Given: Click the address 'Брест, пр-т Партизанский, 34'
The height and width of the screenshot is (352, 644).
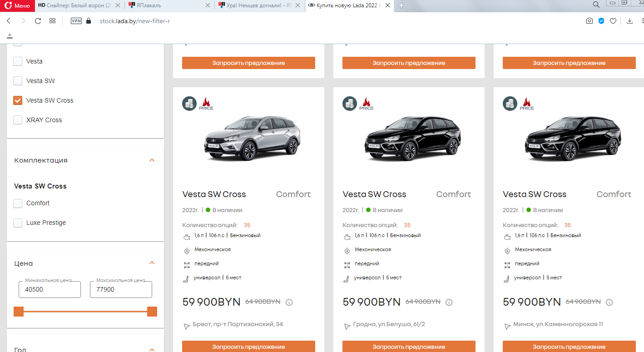Looking at the screenshot, I should (238, 324).
